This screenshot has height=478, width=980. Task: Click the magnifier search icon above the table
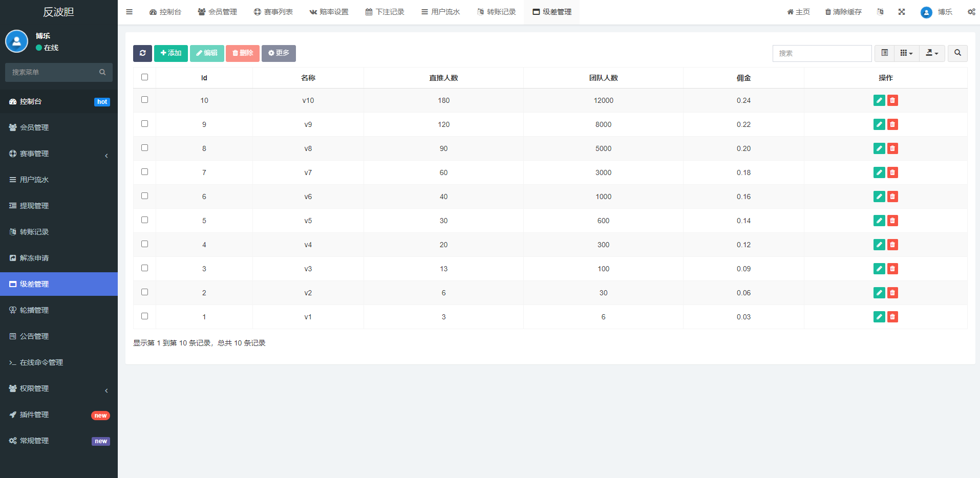pos(957,53)
